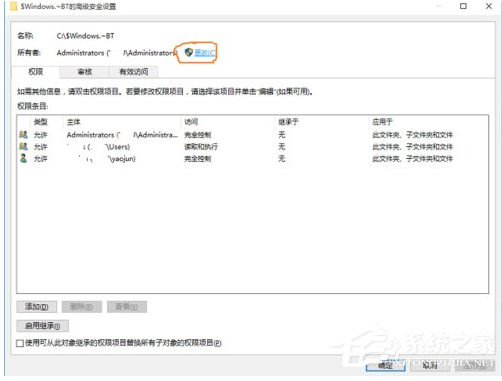Click the 取消 button

click(x=430, y=365)
